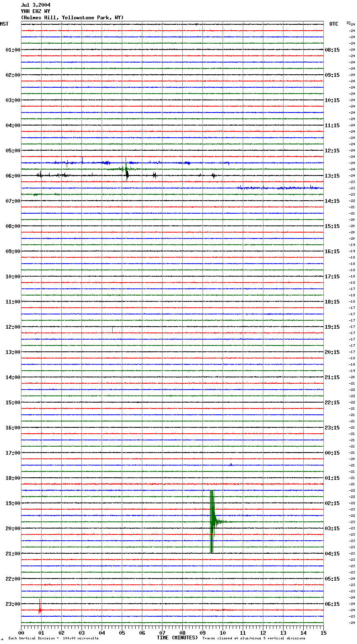Select the 04:00 MST time label
357x644 pixels.
[13, 126]
